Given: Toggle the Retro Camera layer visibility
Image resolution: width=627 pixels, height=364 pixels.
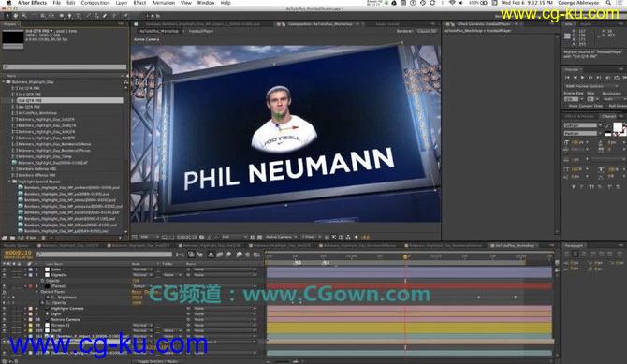Looking at the screenshot, I should (x=5, y=320).
